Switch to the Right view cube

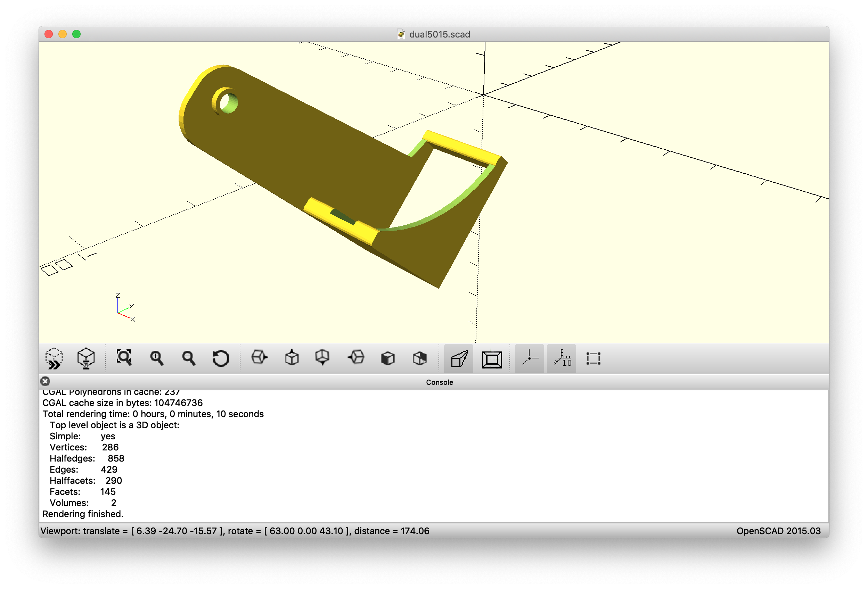coord(259,358)
